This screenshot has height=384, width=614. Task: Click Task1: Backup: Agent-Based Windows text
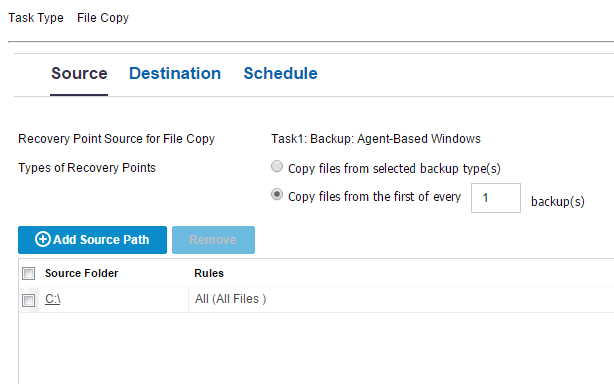click(376, 139)
